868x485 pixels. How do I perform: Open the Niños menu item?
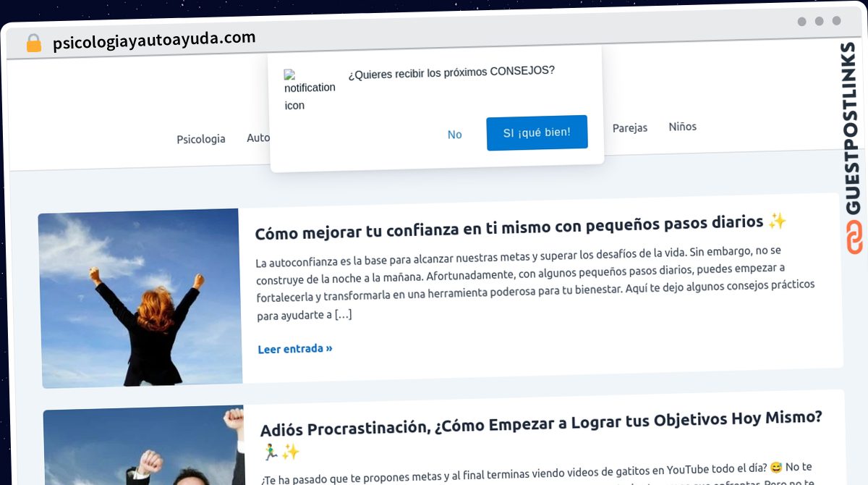[682, 126]
